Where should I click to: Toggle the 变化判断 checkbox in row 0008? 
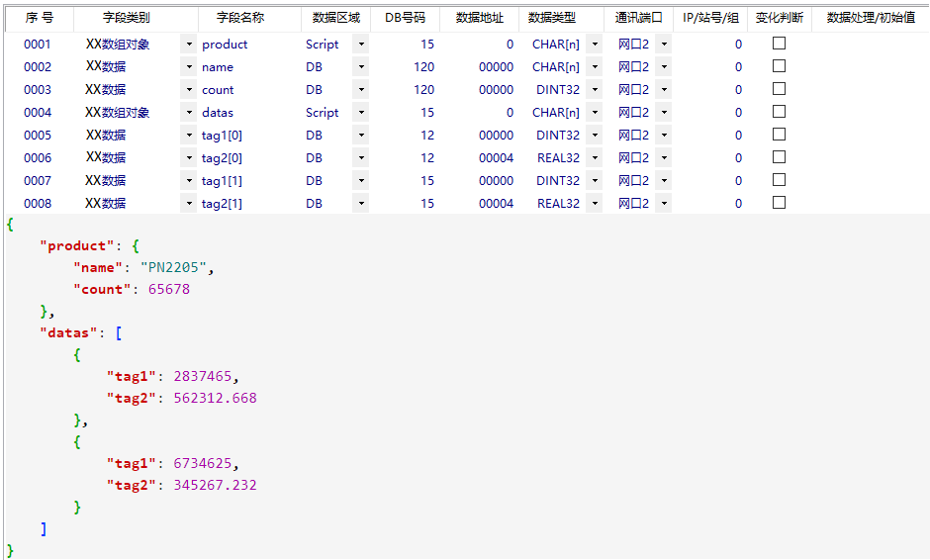click(x=779, y=203)
